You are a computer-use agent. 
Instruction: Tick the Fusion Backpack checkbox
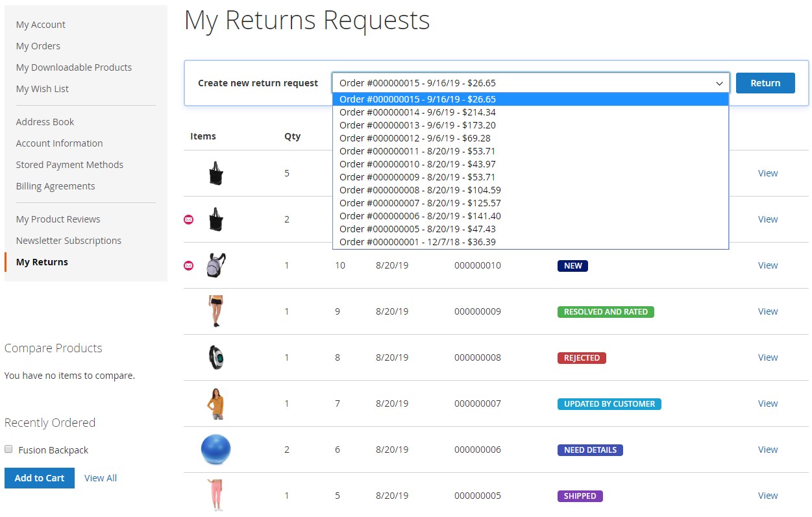pyautogui.click(x=8, y=449)
